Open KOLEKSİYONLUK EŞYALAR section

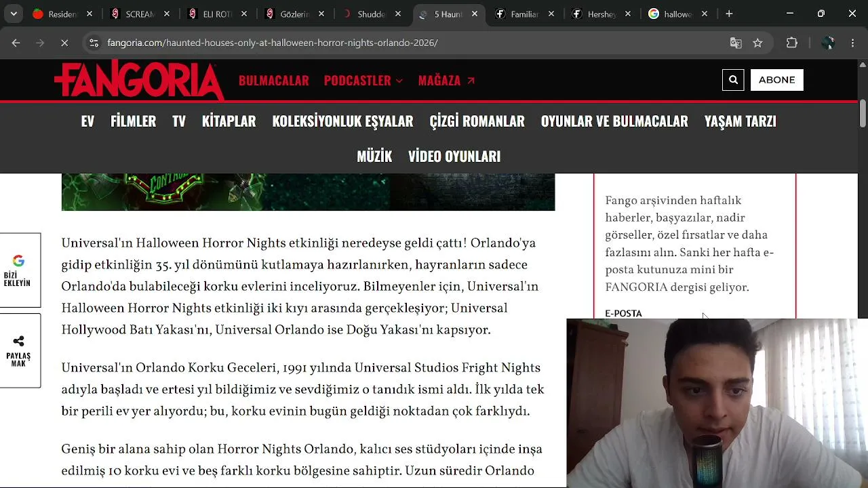(x=342, y=121)
